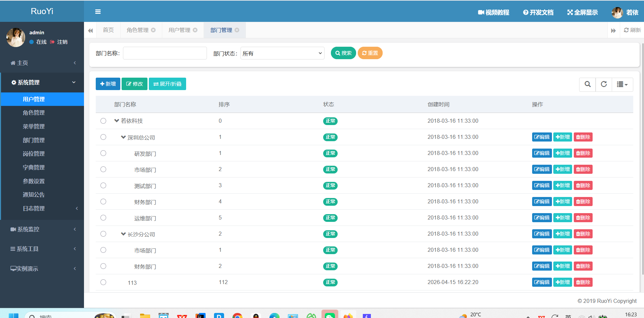Open the column list dropdown icon
The width and height of the screenshot is (644, 318).
[x=622, y=84]
